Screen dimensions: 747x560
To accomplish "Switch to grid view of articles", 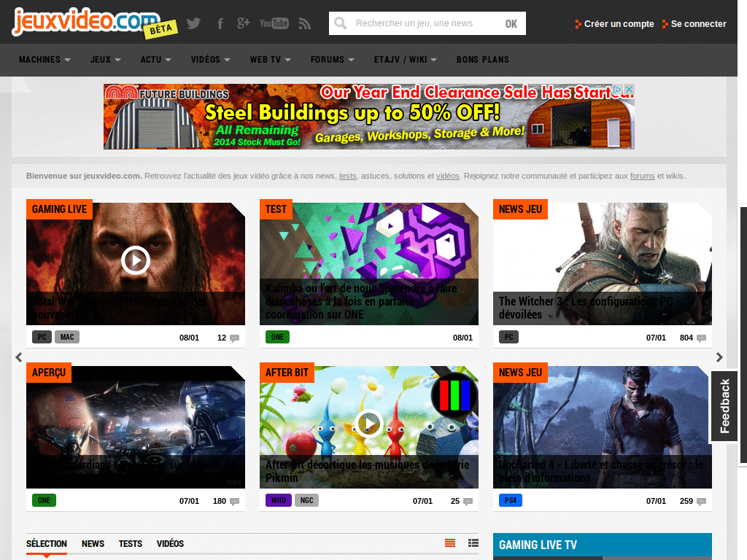I will [472, 542].
